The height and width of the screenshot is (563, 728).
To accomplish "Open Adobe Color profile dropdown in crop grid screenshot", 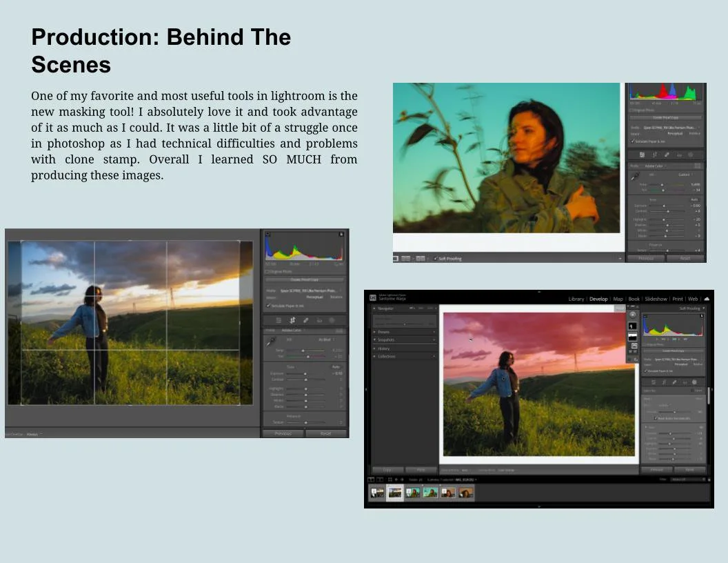I will coord(293,330).
